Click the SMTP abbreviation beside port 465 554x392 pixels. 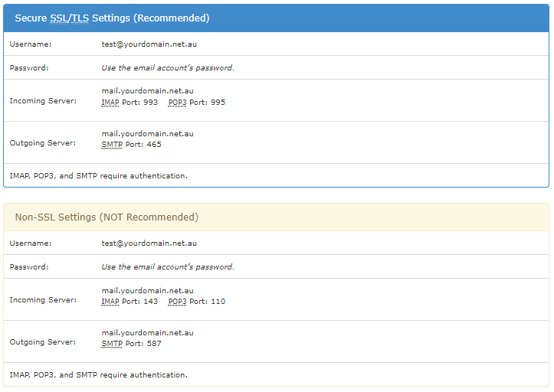112,144
